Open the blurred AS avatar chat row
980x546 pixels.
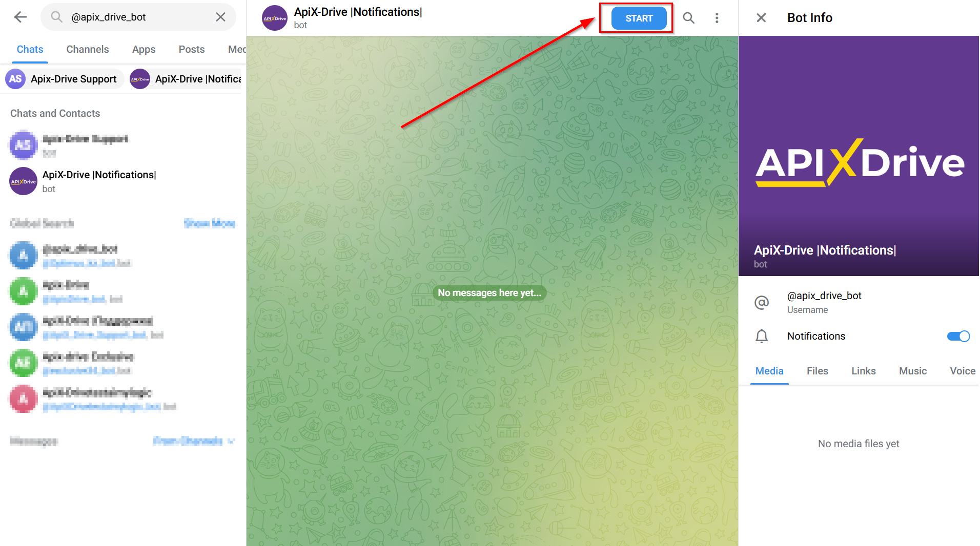click(123, 145)
